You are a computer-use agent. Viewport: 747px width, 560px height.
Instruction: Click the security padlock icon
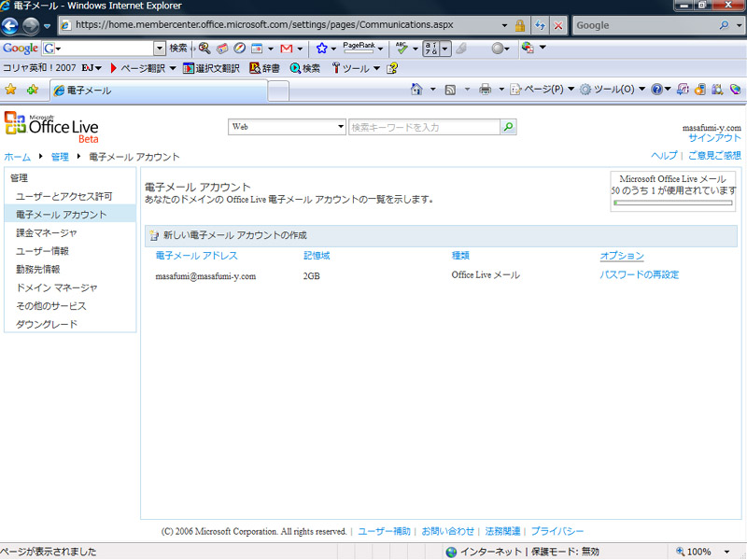[520, 25]
